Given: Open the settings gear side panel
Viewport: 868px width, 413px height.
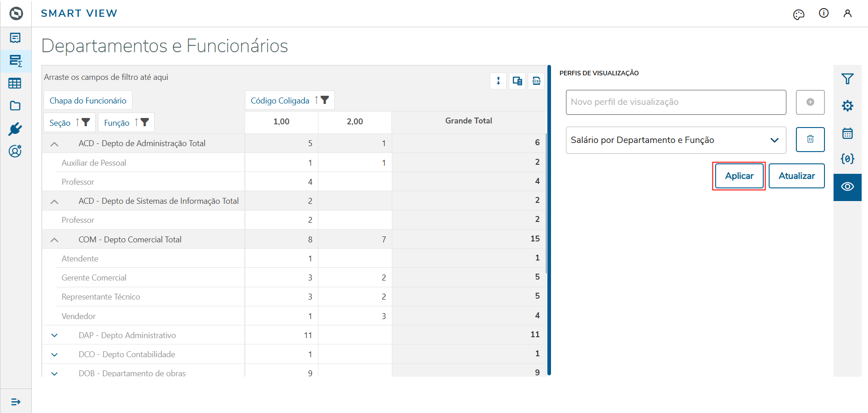Looking at the screenshot, I should [x=847, y=106].
